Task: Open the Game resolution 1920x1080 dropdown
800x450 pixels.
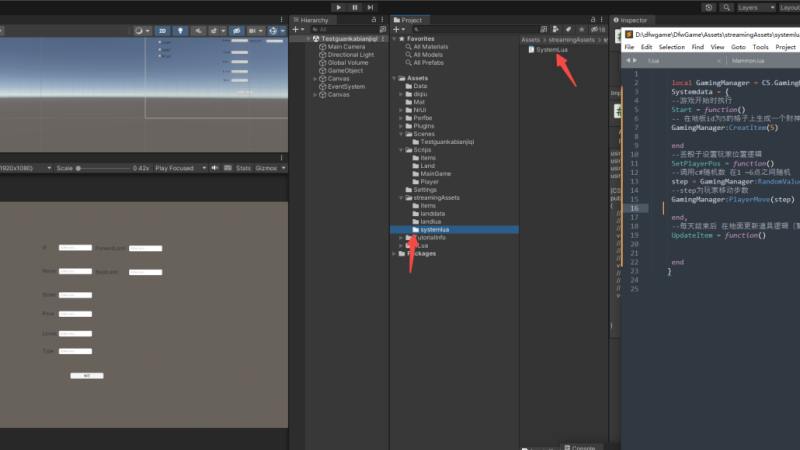Action: 26,168
